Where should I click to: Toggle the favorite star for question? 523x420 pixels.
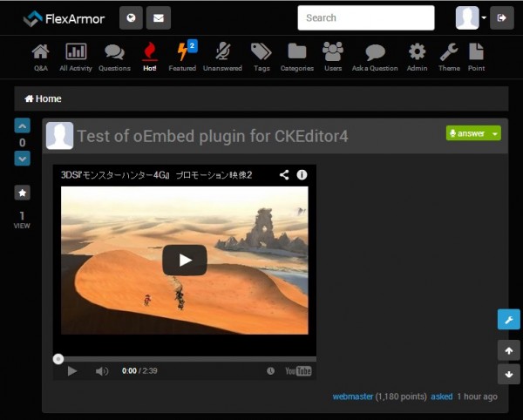click(23, 193)
